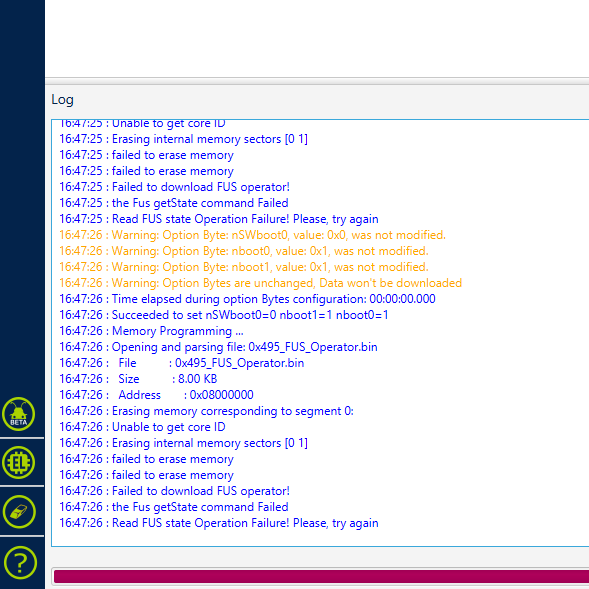Click the magenta progress bar
Screen dimensions: 589x589
point(321,577)
